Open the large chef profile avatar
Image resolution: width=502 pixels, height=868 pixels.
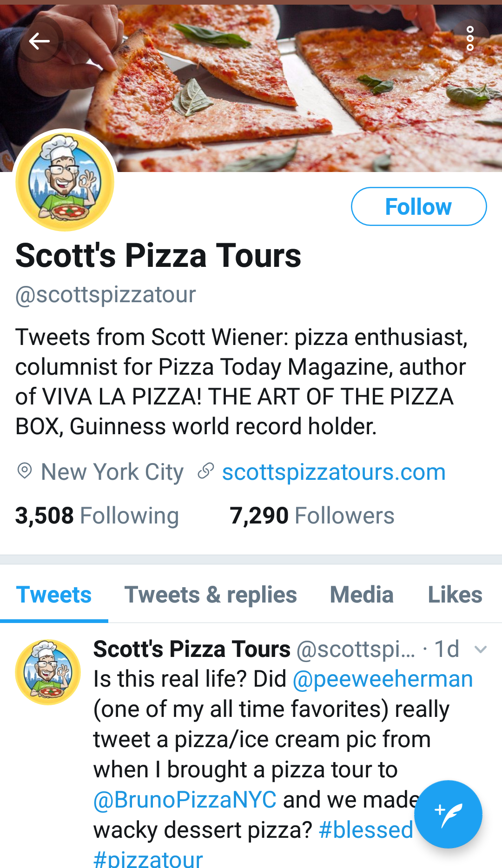(65, 182)
